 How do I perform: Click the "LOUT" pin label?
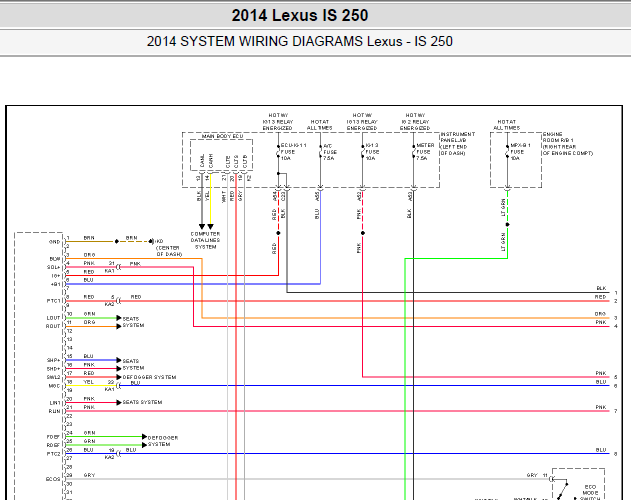coord(53,318)
